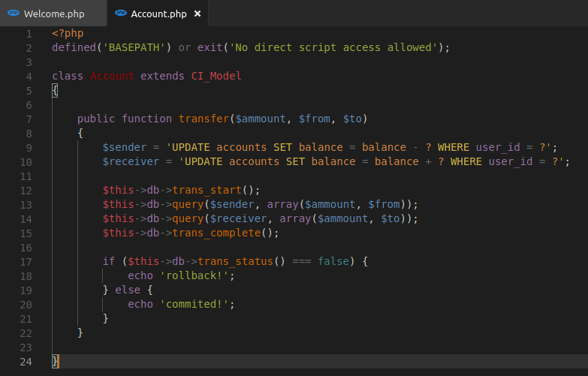Screen dimensions: 588x376
Task: Click line number 7 in the gutter
Action: [x=29, y=119]
